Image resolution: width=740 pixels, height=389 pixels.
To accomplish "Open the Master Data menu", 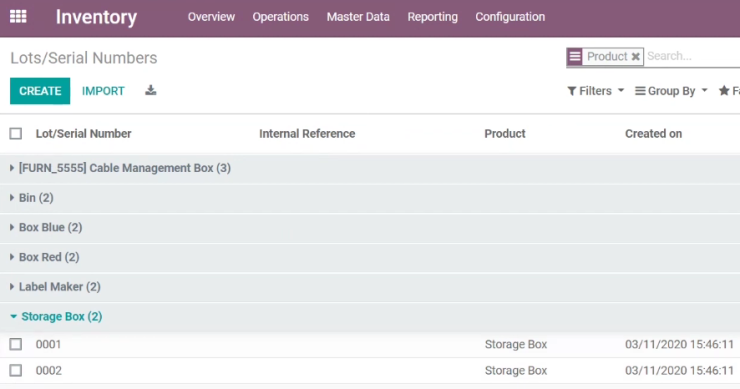I will click(358, 17).
